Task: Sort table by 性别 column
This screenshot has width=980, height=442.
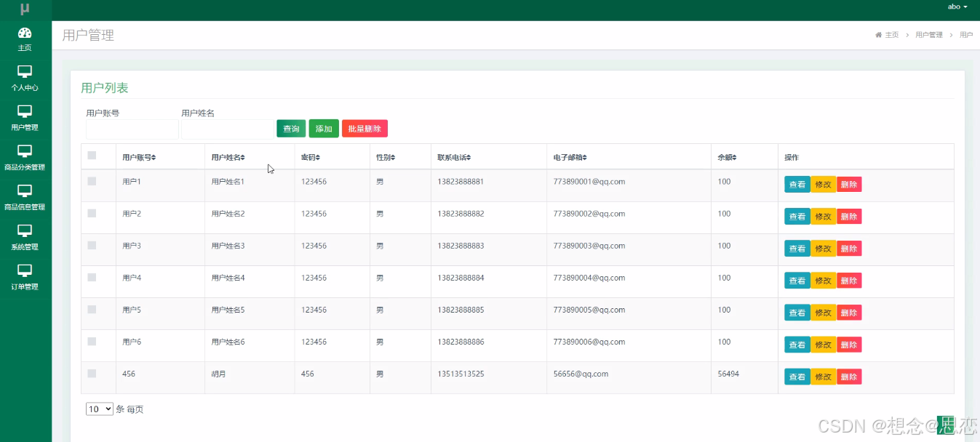Action: tap(386, 157)
